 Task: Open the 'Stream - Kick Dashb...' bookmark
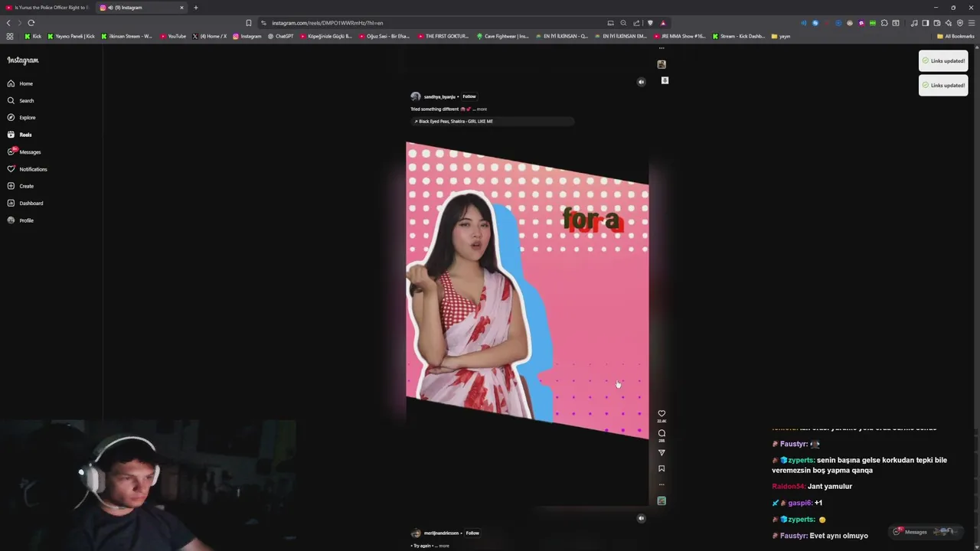(x=739, y=36)
